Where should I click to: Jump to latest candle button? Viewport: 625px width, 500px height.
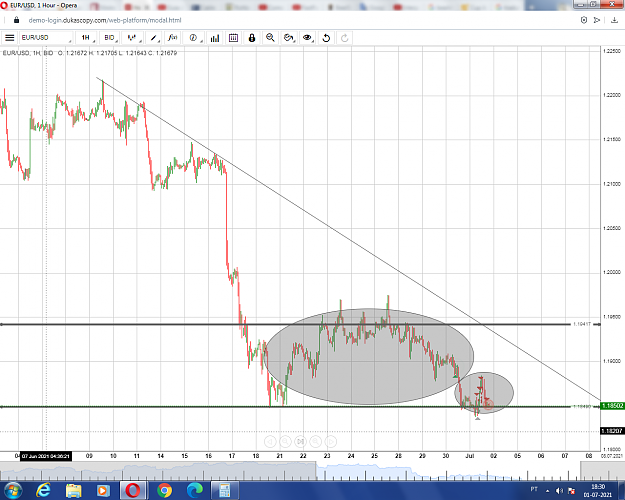[301, 441]
